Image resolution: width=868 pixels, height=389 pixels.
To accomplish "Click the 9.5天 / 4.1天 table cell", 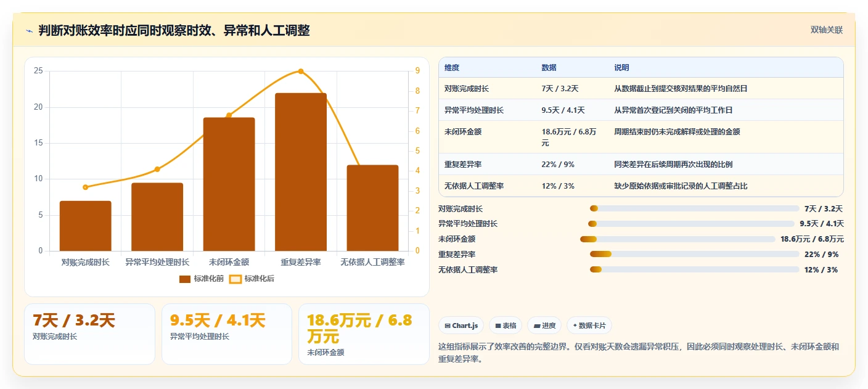I will 563,110.
